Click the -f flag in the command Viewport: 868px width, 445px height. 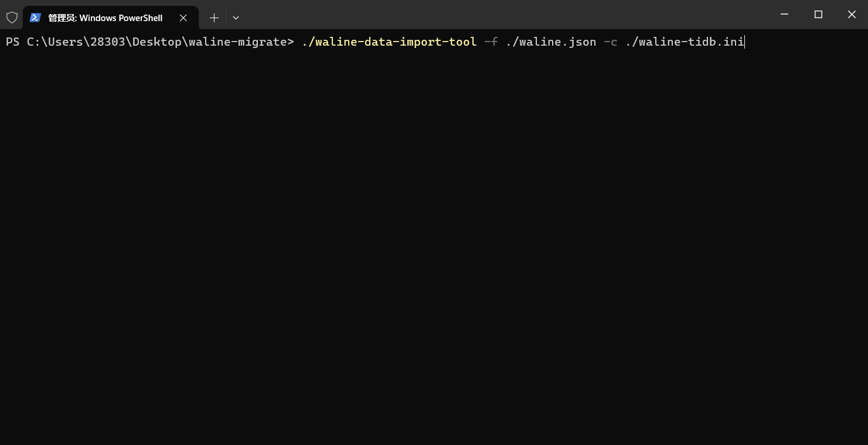[491, 42]
